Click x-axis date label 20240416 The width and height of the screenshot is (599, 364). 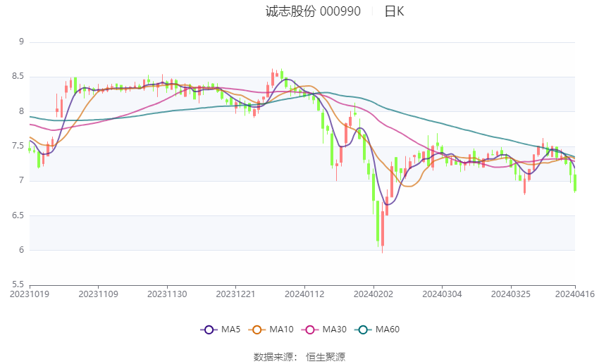click(x=575, y=294)
